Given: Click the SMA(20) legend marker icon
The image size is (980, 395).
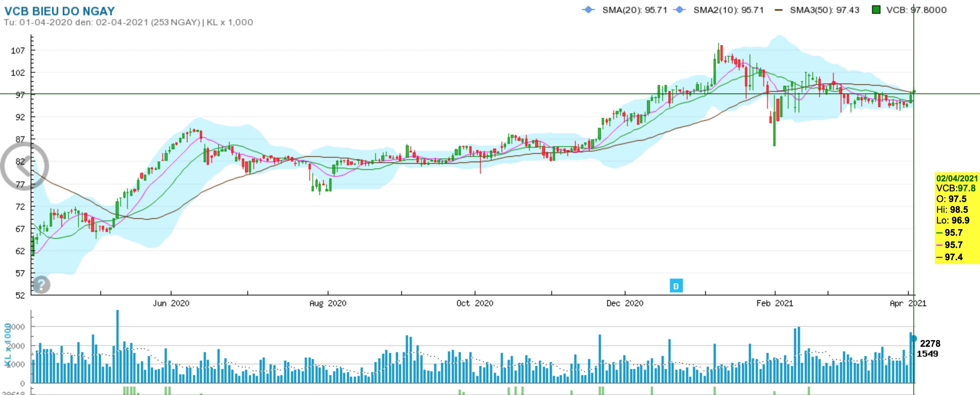Looking at the screenshot, I should [588, 10].
